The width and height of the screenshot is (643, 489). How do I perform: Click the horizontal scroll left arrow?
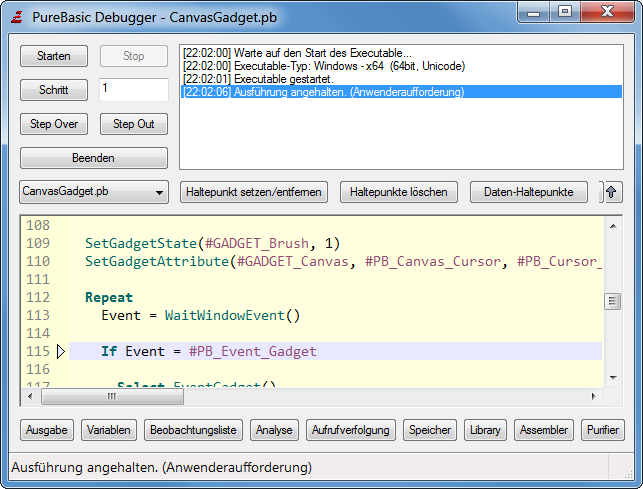coord(30,396)
